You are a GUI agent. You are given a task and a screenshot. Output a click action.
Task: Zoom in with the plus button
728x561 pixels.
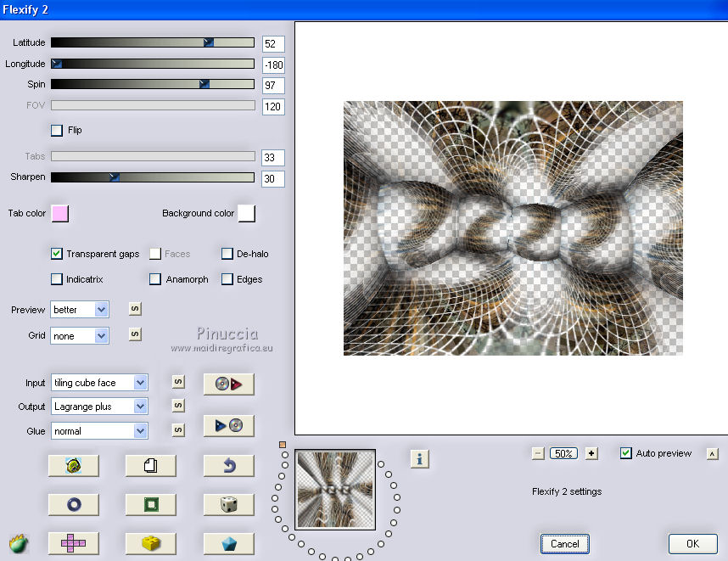[x=591, y=453]
